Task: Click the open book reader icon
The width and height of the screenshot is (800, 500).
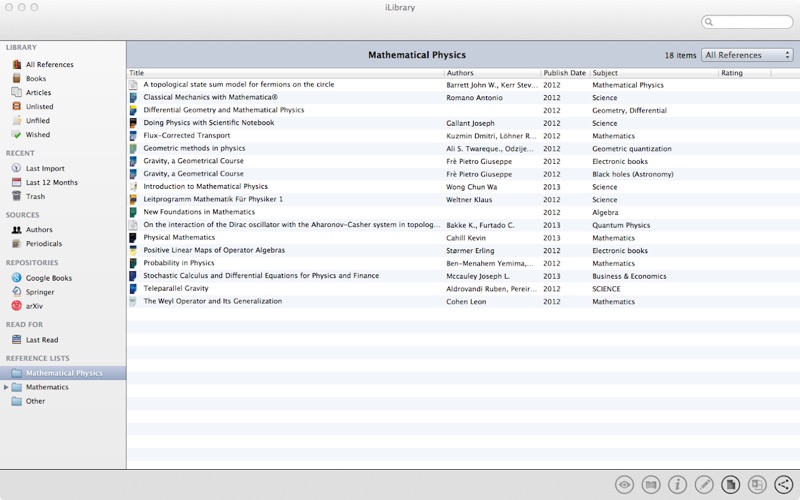Action: point(651,484)
